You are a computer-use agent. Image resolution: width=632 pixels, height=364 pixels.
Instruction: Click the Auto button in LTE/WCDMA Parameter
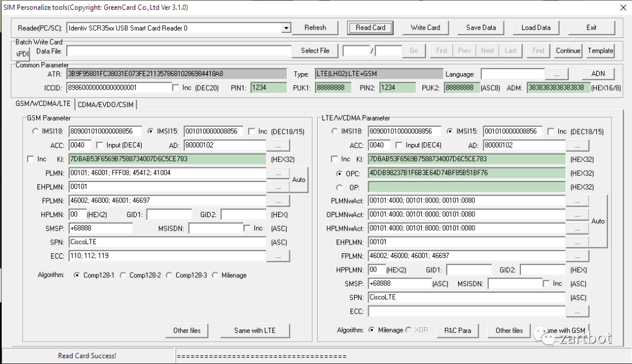598,221
